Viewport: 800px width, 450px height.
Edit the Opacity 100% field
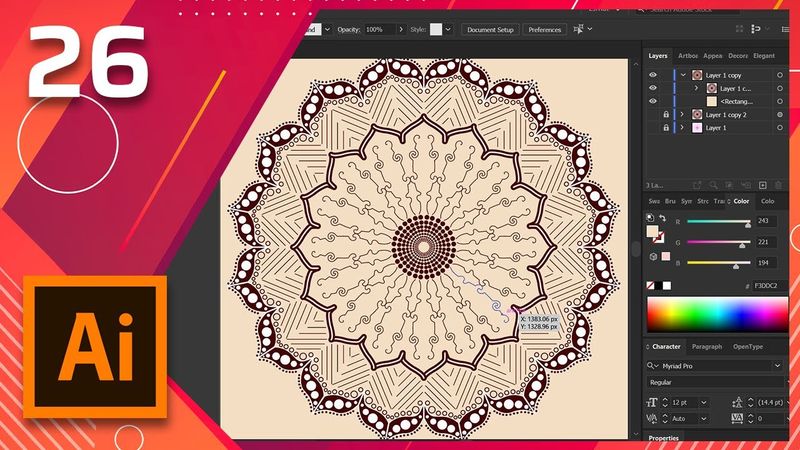click(x=379, y=30)
